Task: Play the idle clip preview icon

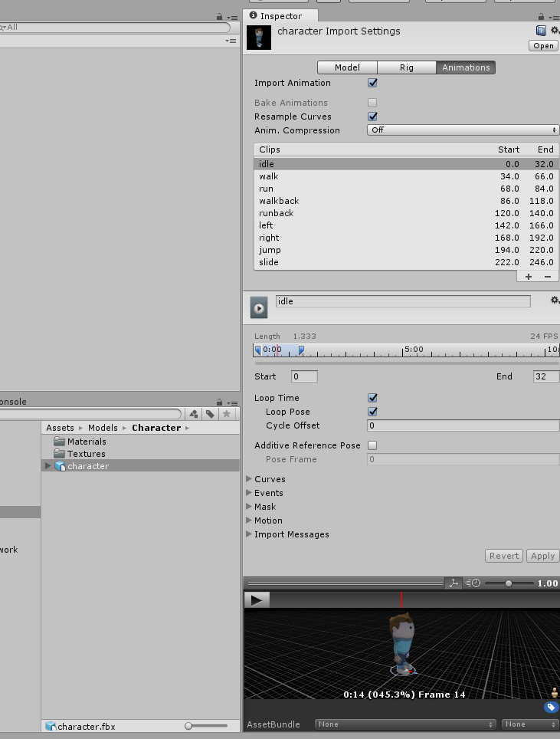Action: pos(259,308)
